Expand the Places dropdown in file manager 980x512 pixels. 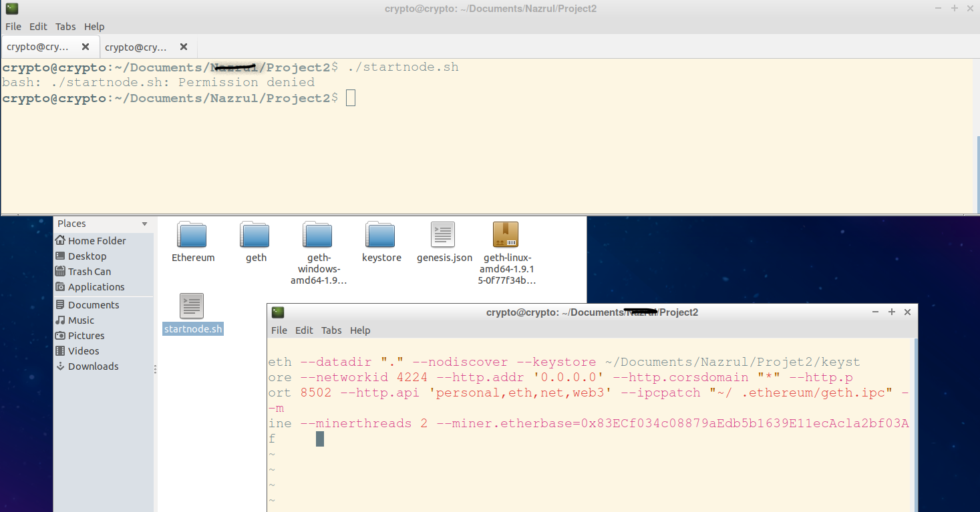pos(144,224)
